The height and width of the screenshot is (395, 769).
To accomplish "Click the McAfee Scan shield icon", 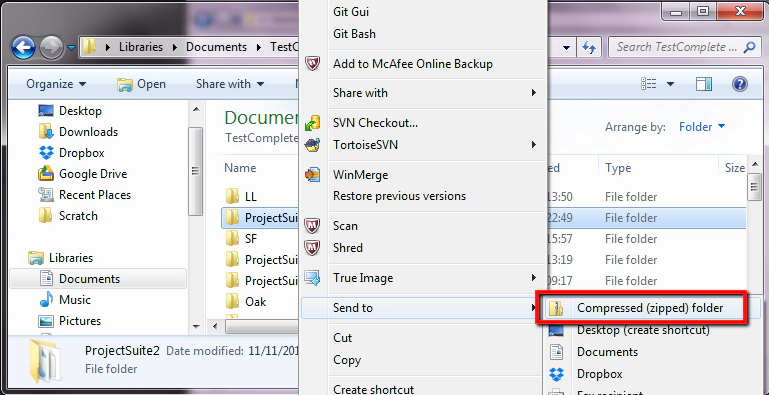I will pos(312,226).
